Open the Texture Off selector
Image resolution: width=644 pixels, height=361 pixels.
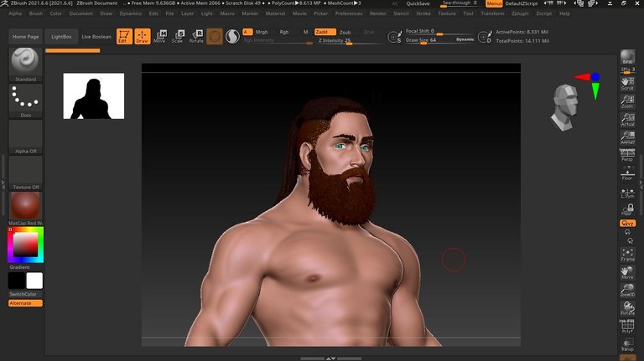pyautogui.click(x=25, y=173)
